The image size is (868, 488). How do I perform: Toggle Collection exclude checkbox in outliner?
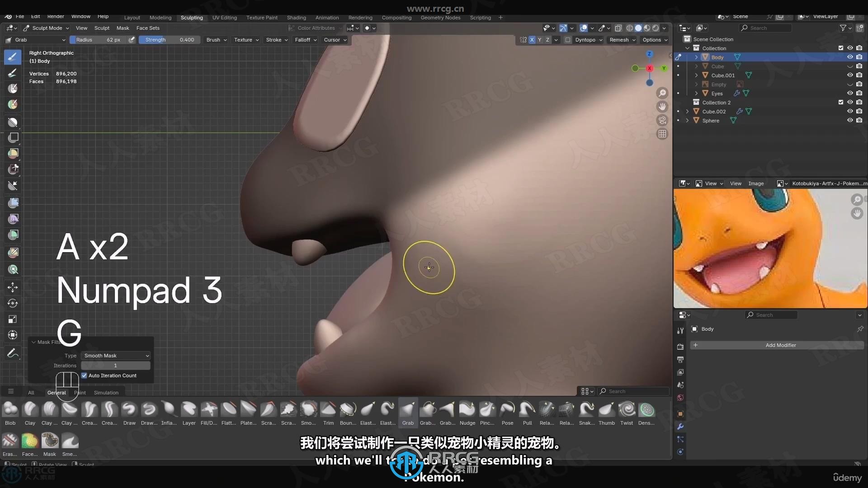841,48
